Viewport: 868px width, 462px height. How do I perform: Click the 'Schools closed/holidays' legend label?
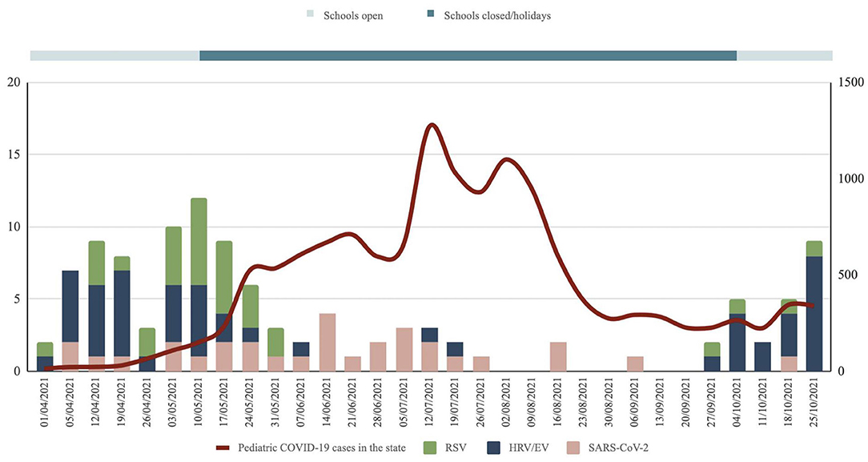498,15
